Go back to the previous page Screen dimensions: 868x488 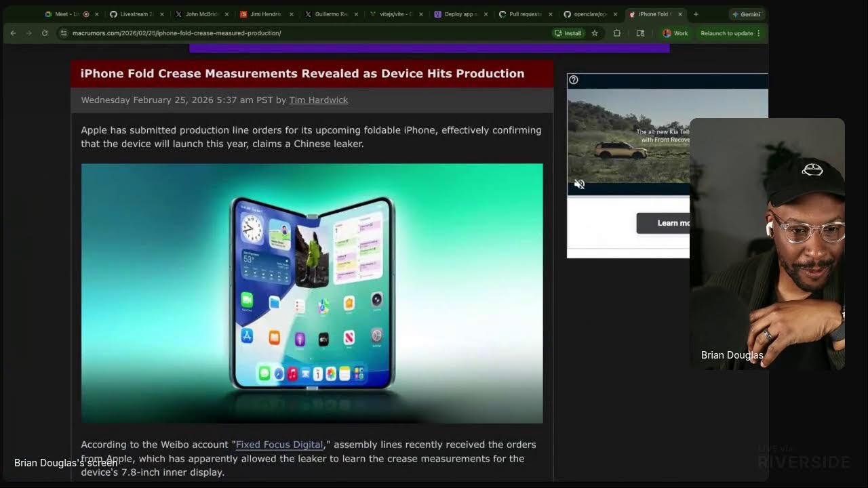pos(13,33)
